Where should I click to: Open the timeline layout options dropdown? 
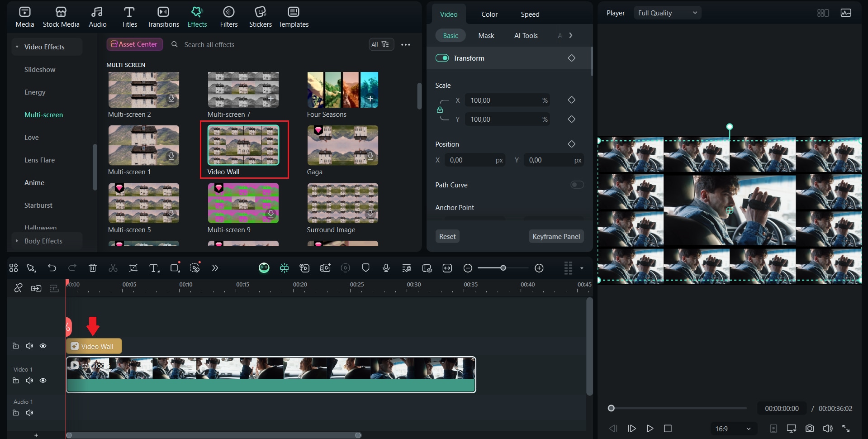click(582, 268)
